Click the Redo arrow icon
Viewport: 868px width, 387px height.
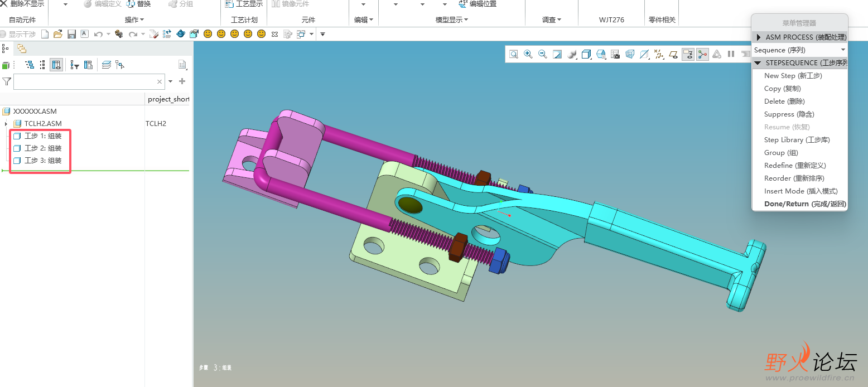(133, 34)
